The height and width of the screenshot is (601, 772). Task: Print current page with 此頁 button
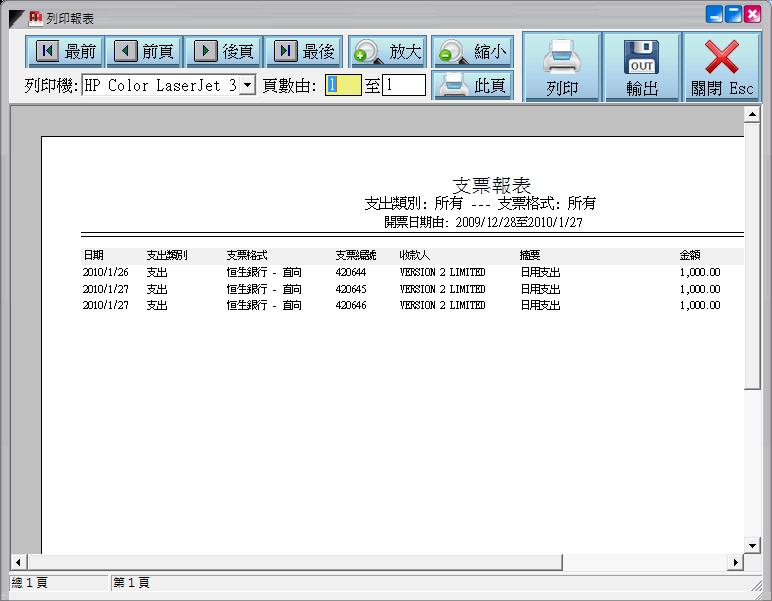click(x=472, y=85)
